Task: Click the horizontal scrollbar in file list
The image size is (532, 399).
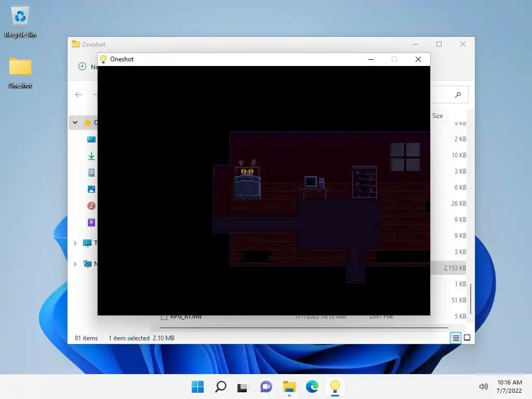Action: click(x=303, y=328)
